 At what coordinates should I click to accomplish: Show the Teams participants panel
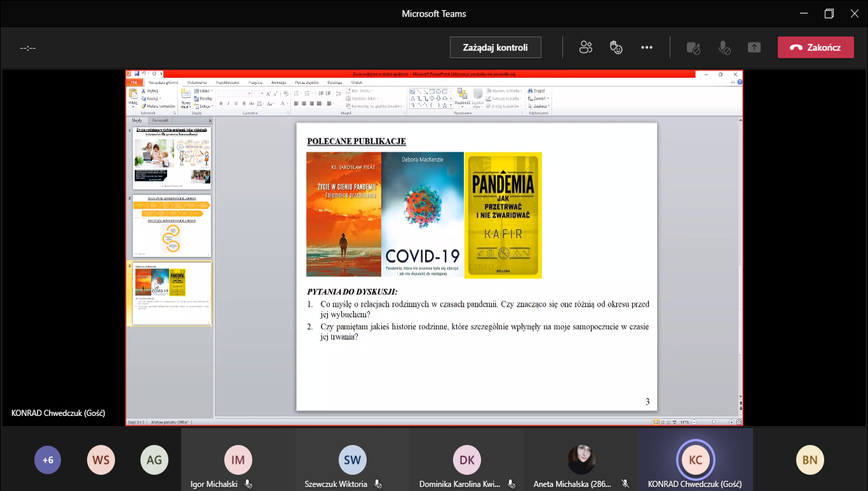pos(586,47)
